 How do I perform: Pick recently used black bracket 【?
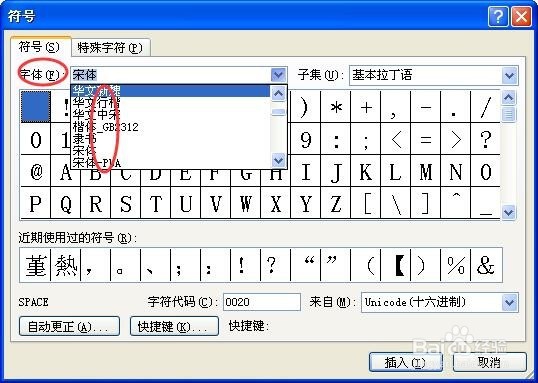point(396,265)
